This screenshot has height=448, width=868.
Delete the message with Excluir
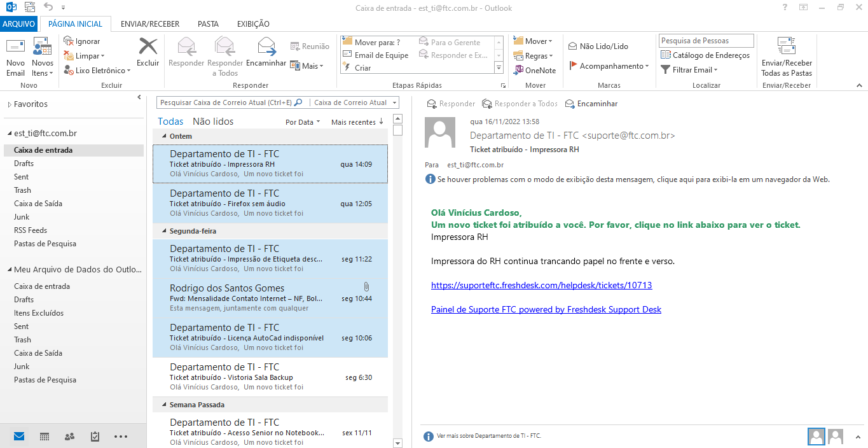[148, 52]
